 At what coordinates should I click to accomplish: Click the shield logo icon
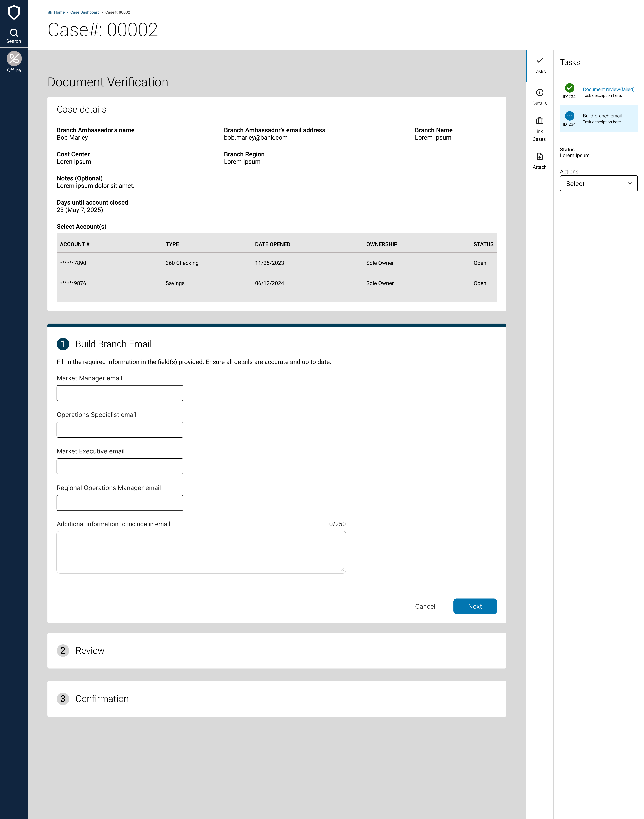[x=14, y=12]
